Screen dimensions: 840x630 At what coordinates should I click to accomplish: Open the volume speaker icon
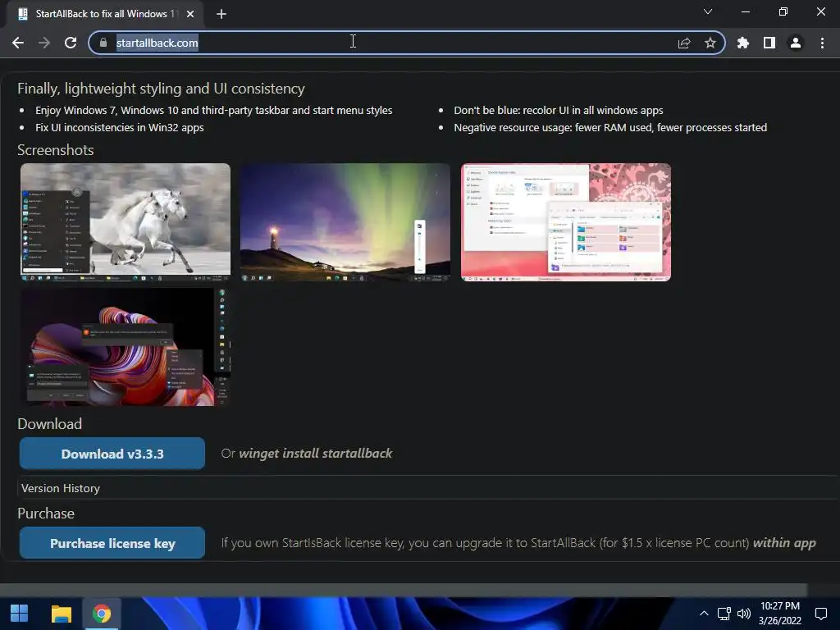pyautogui.click(x=744, y=614)
